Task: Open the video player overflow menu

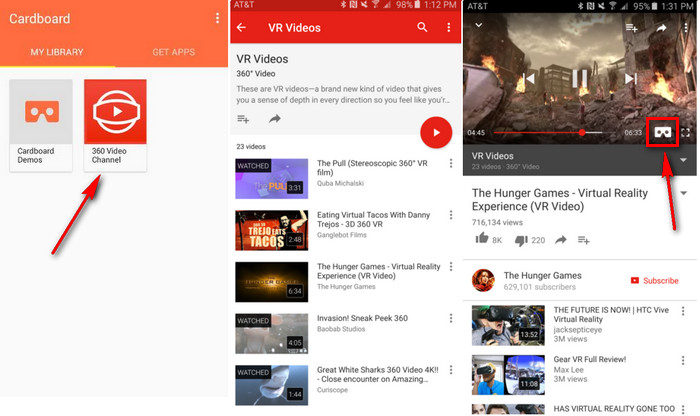Action: pos(686,28)
